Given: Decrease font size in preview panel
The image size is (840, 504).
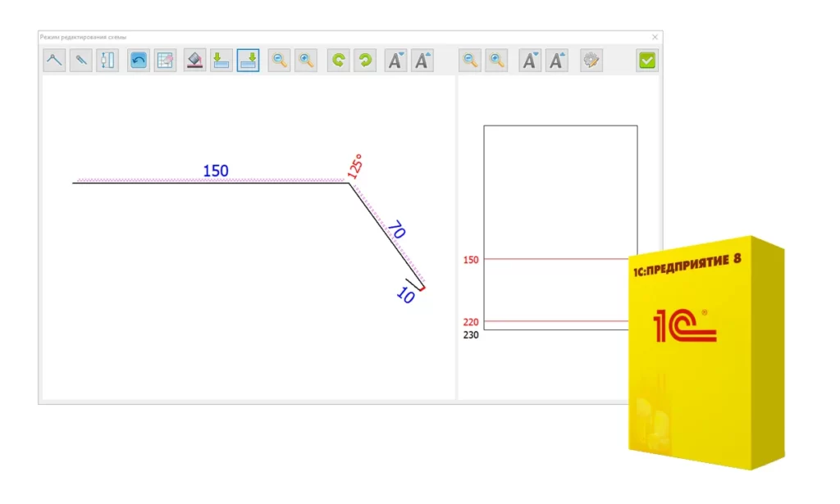Looking at the screenshot, I should coord(530,60).
